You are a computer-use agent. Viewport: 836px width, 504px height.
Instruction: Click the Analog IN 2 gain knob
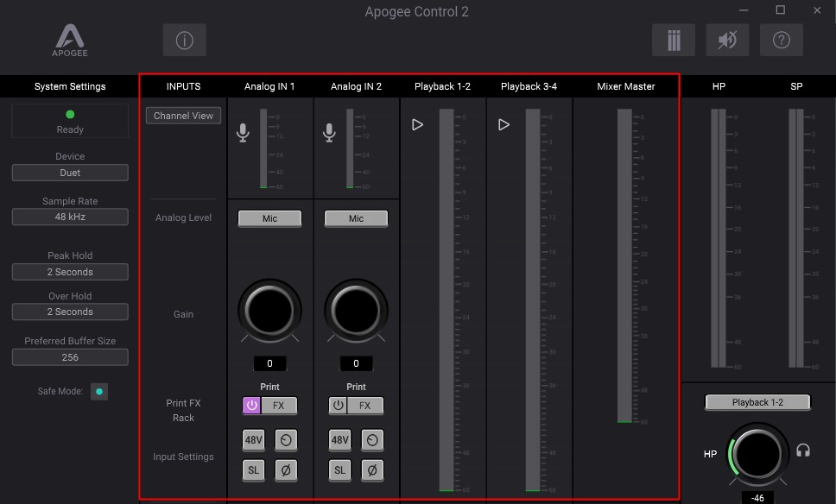(356, 311)
